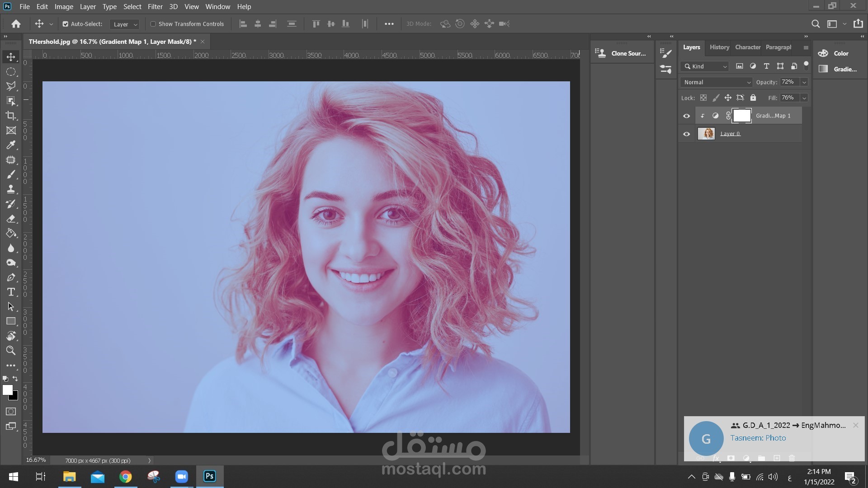The width and height of the screenshot is (868, 488).
Task: Select the Brush tool
Action: (11, 174)
